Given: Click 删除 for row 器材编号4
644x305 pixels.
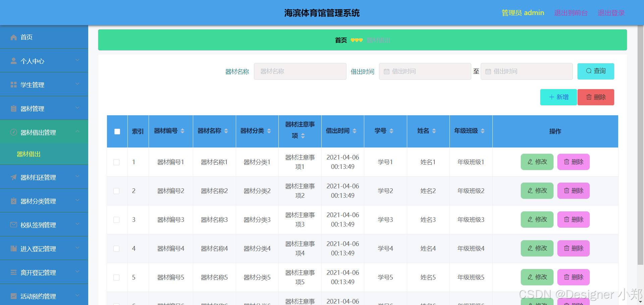Looking at the screenshot, I should [574, 248].
